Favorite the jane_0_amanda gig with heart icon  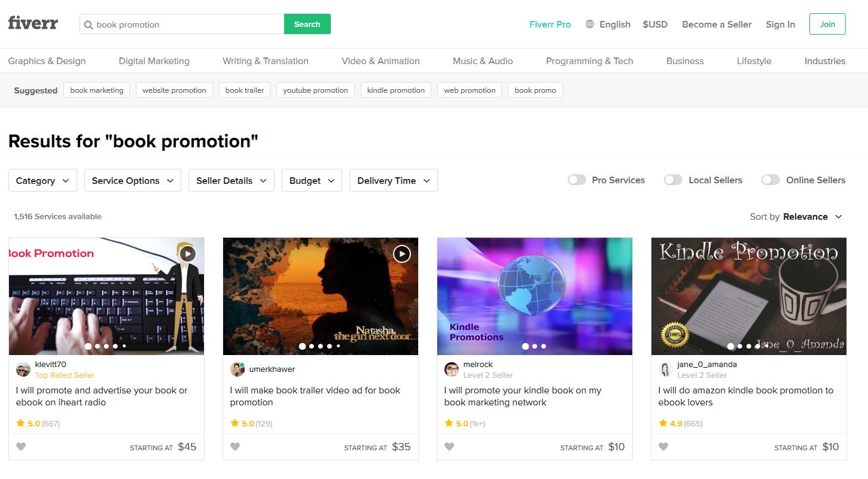[x=663, y=447]
